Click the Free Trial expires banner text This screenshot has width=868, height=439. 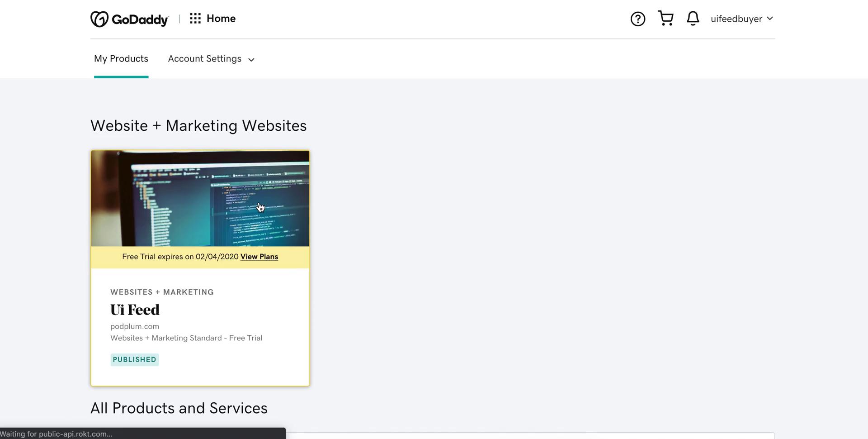(x=180, y=257)
